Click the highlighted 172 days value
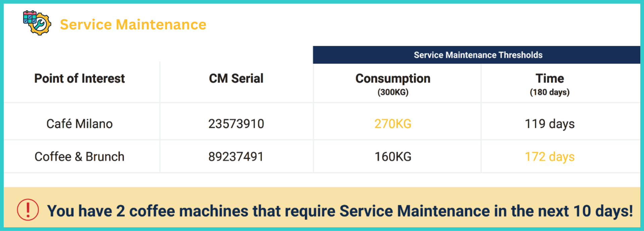 pos(549,157)
